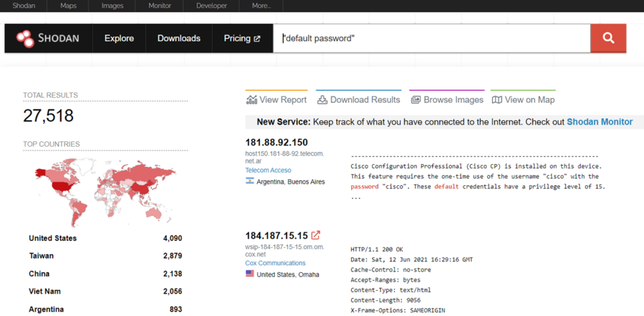Filter results by United States
644x316 pixels.
[x=53, y=238]
